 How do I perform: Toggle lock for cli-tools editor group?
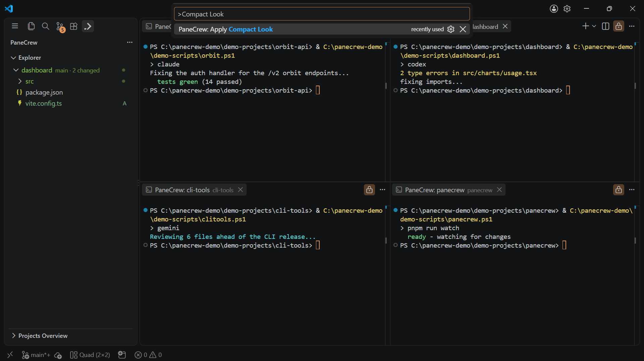pyautogui.click(x=369, y=190)
